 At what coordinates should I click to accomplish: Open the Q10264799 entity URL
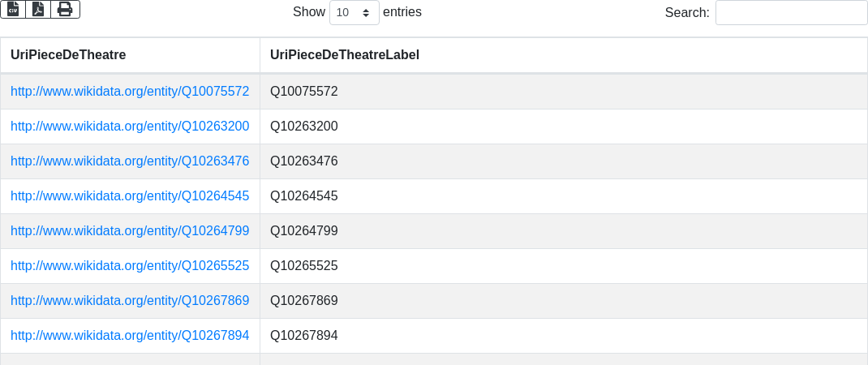tap(130, 231)
